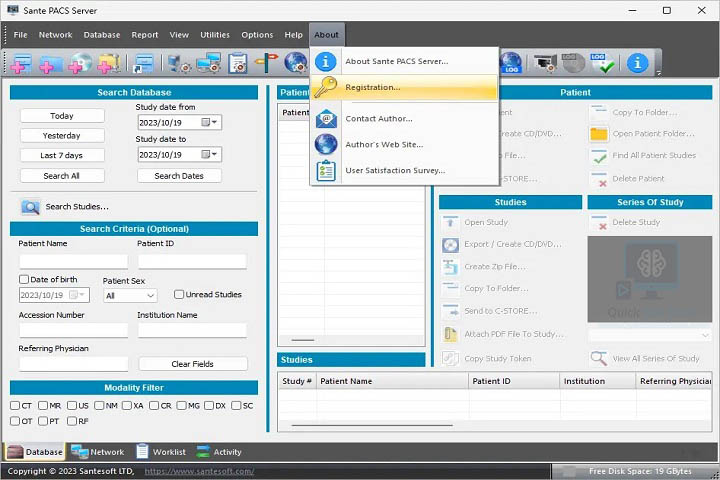Click the Open Study icon

click(450, 223)
